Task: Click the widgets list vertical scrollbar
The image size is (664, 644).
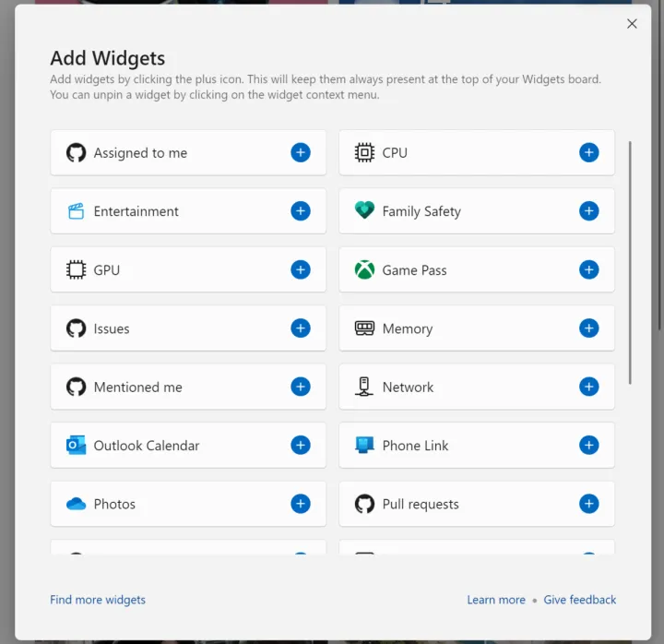Action: pos(630,263)
